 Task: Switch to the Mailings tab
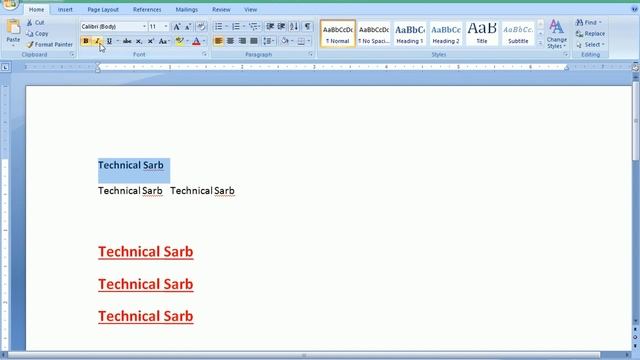[187, 9]
